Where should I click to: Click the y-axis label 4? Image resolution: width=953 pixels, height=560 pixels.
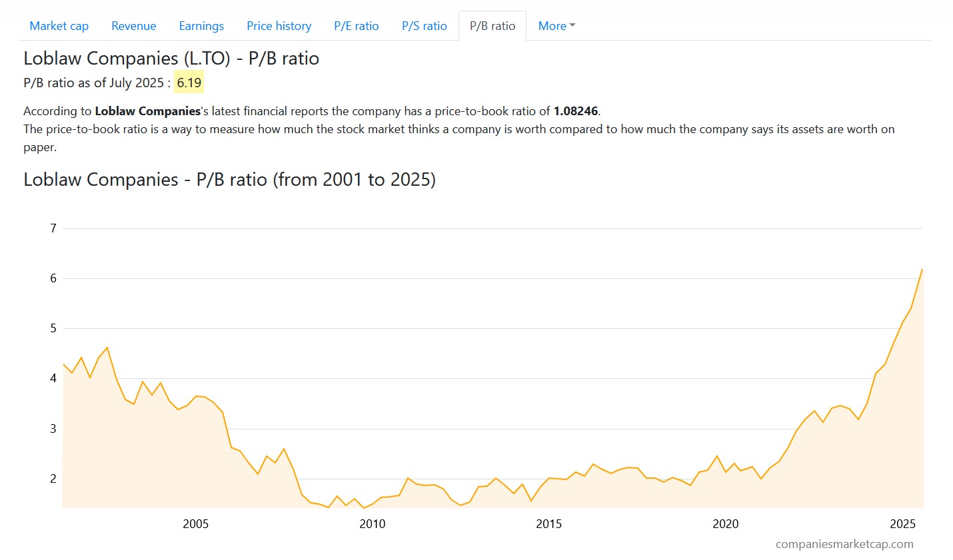coord(53,378)
